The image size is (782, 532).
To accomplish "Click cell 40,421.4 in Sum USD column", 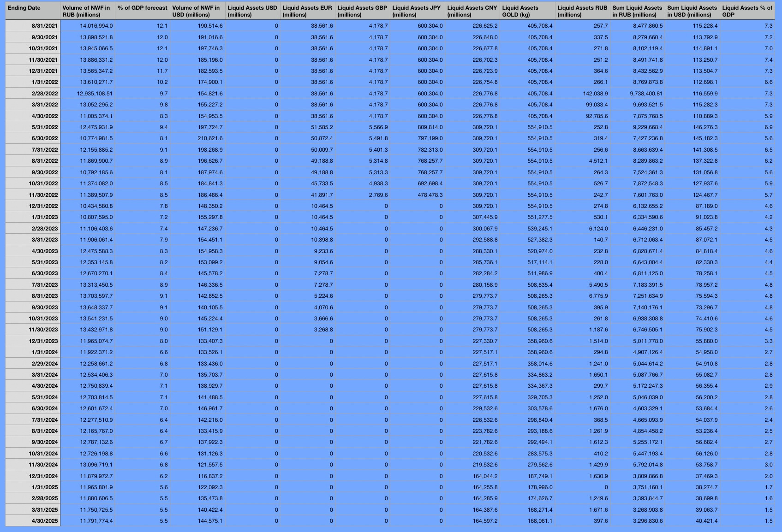I will pyautogui.click(x=692, y=521).
